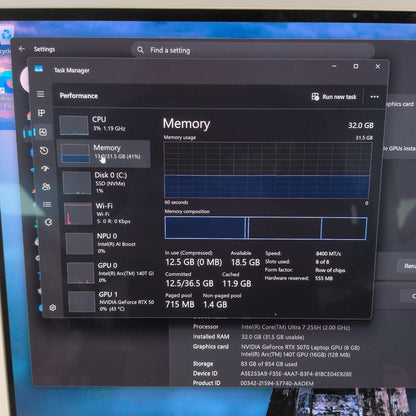Click the Run new task button

pos(334,97)
